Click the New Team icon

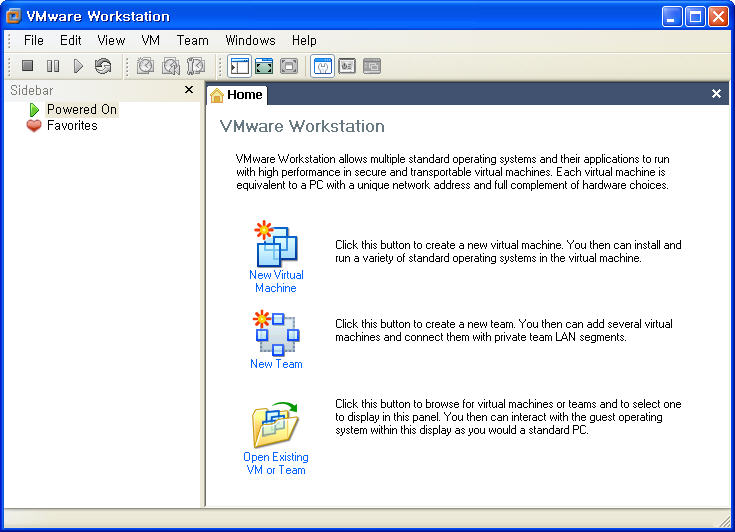coord(276,332)
